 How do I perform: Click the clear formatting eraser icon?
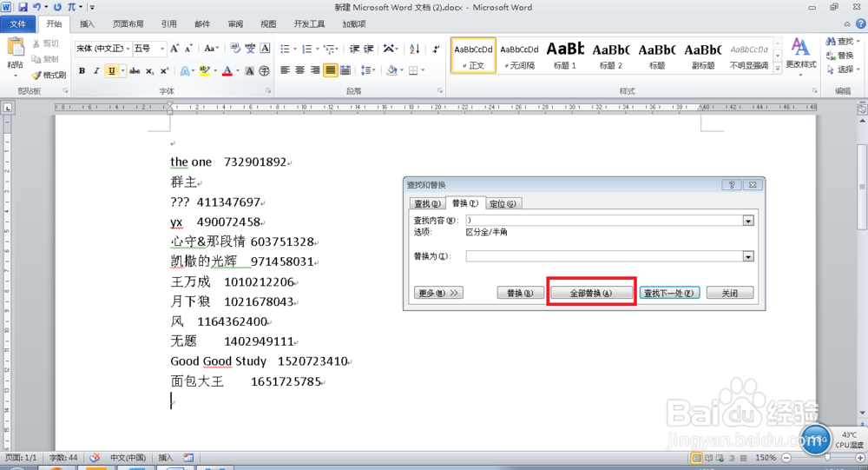[235, 49]
